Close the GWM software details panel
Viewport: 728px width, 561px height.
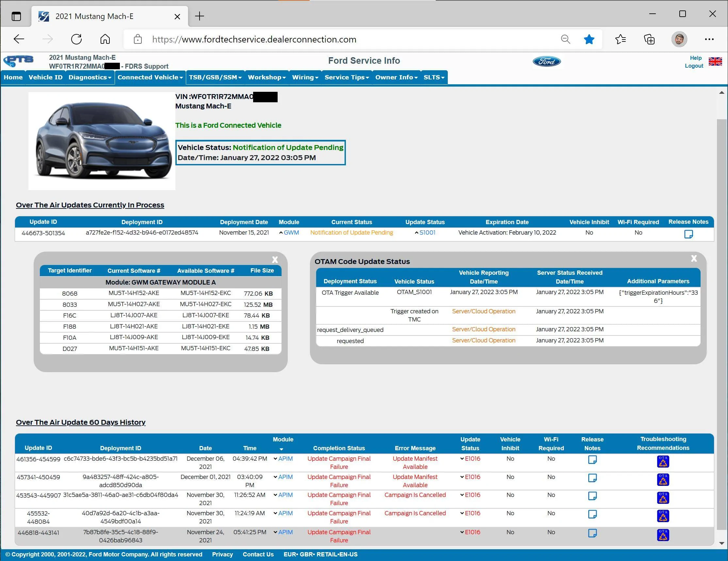275,259
